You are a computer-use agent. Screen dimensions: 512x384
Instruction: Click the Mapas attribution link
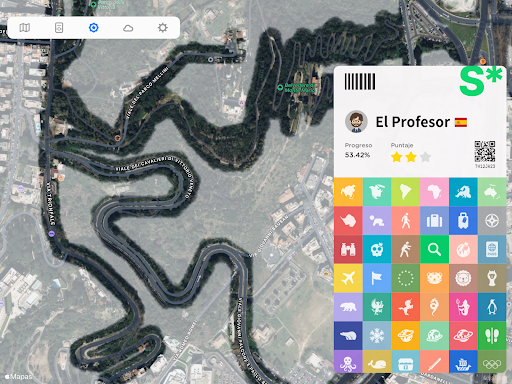click(19, 377)
